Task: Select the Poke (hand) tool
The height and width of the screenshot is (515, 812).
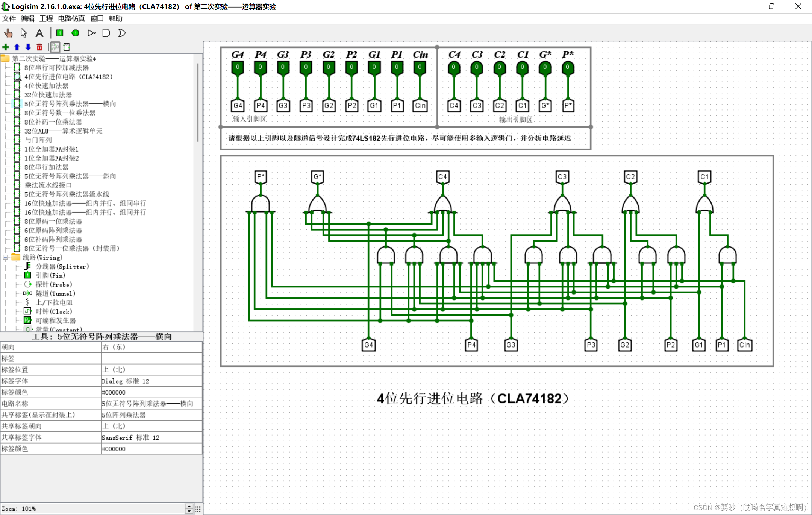Action: coord(8,33)
